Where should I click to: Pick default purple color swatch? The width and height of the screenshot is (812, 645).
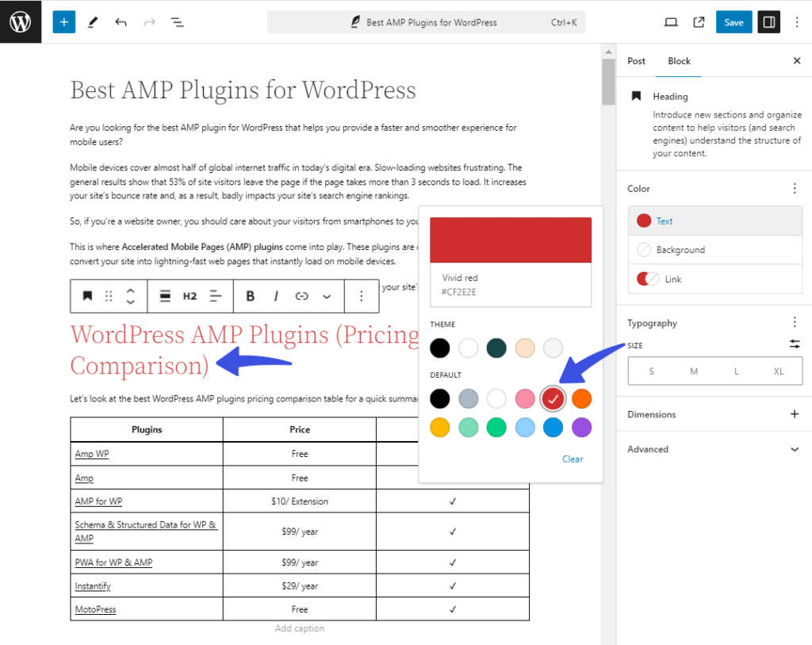click(x=581, y=428)
